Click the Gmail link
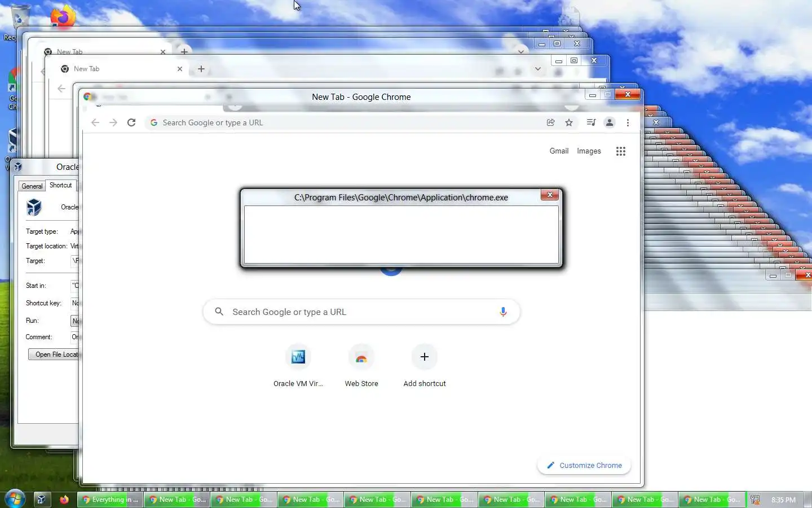812x508 pixels. pos(559,151)
